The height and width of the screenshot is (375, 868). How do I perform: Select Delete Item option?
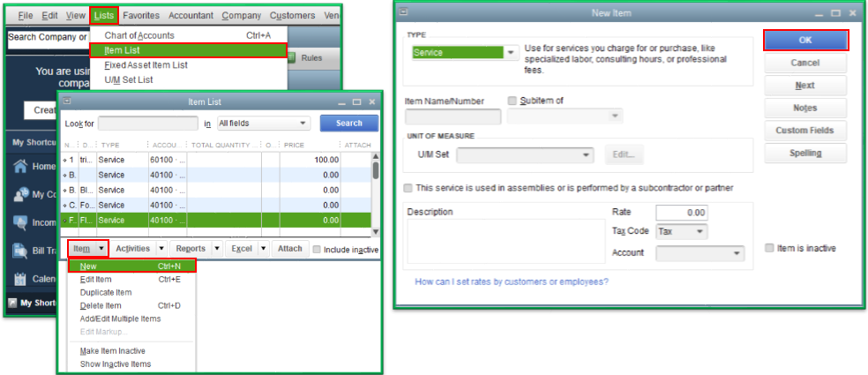[132, 306]
